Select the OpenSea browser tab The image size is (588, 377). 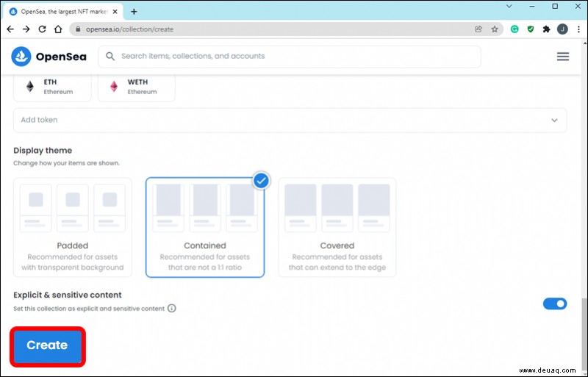tap(63, 12)
